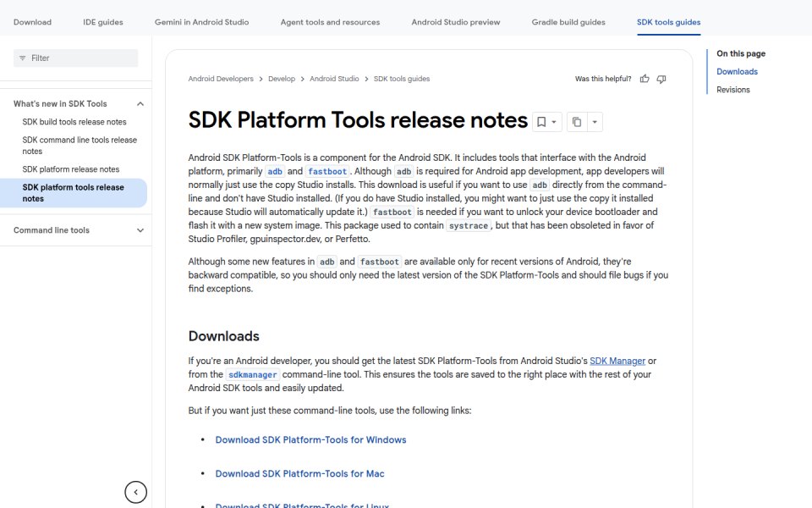Collapse the sidebar with round arrow button

point(135,492)
